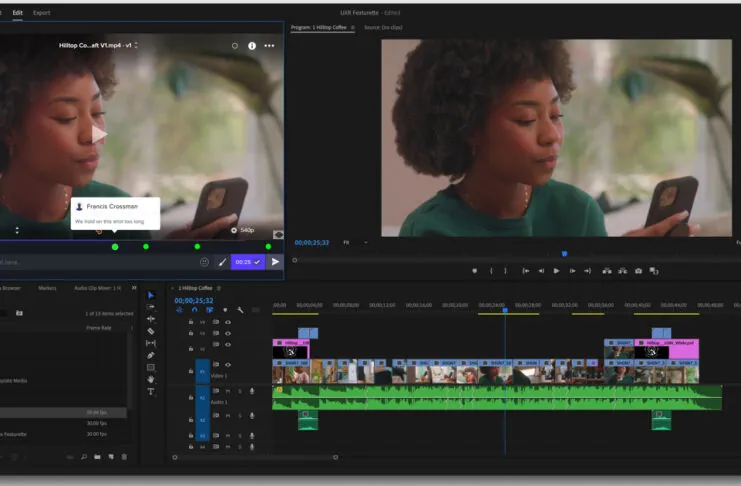Send the comment with the arrow button
Image resolution: width=741 pixels, height=486 pixels.
[275, 262]
